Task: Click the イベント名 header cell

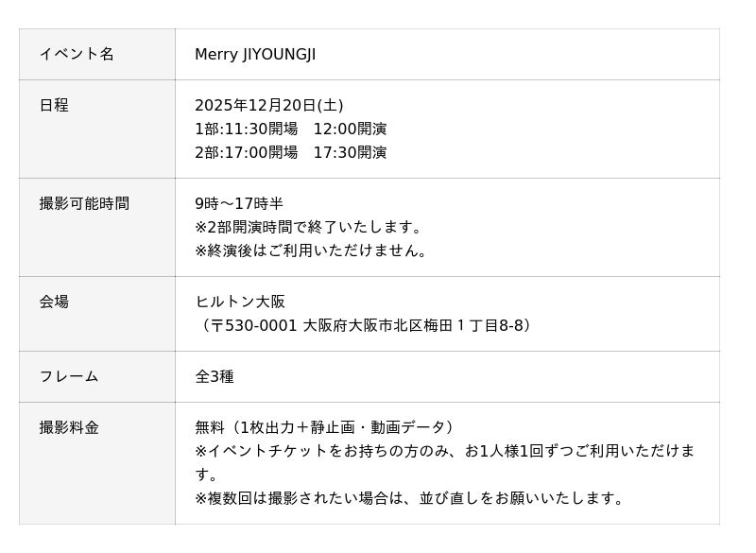Action: click(77, 54)
